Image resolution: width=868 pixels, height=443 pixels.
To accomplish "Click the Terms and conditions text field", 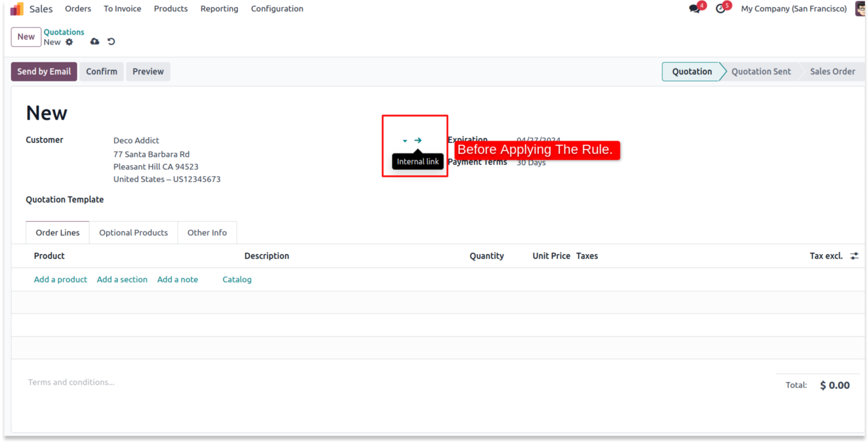I will coord(71,382).
